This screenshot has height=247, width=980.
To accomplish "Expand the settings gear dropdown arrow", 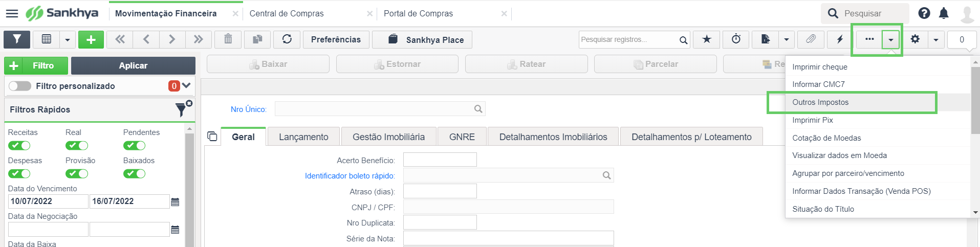I will point(936,39).
